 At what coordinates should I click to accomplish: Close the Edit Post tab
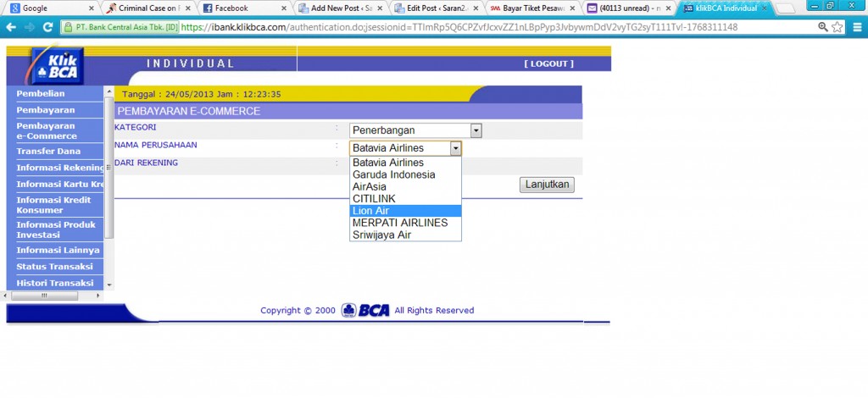(x=476, y=8)
